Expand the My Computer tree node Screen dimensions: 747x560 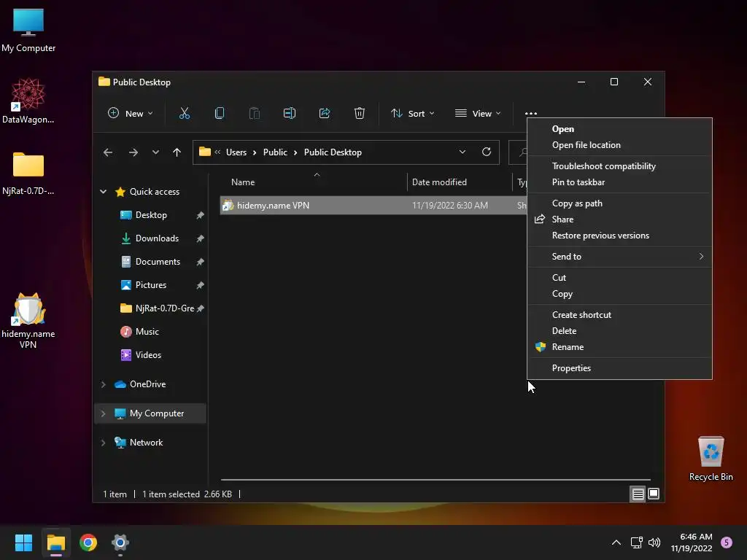coord(103,413)
